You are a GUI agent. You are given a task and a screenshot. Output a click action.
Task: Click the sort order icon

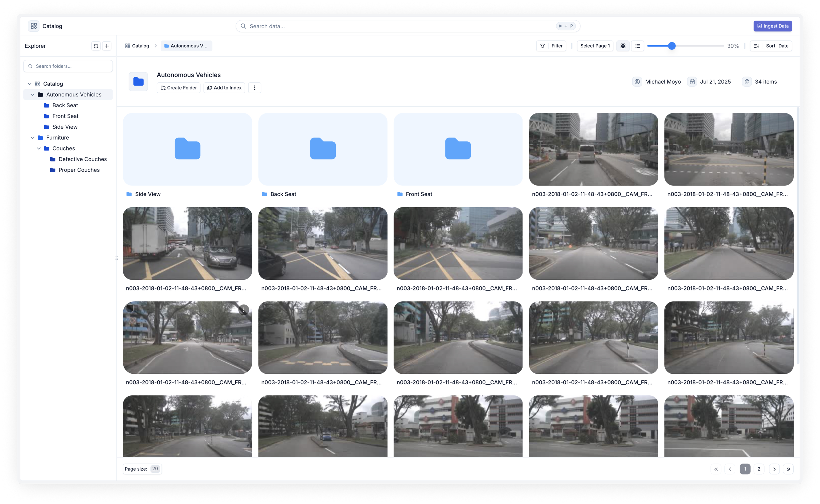[x=757, y=46]
